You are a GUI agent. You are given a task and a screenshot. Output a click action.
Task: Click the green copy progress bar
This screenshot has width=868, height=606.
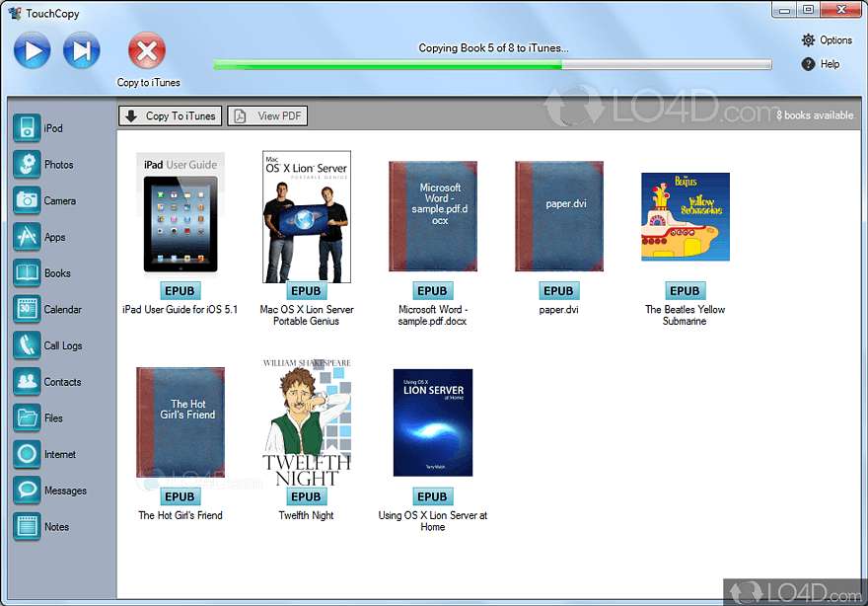pos(492,65)
